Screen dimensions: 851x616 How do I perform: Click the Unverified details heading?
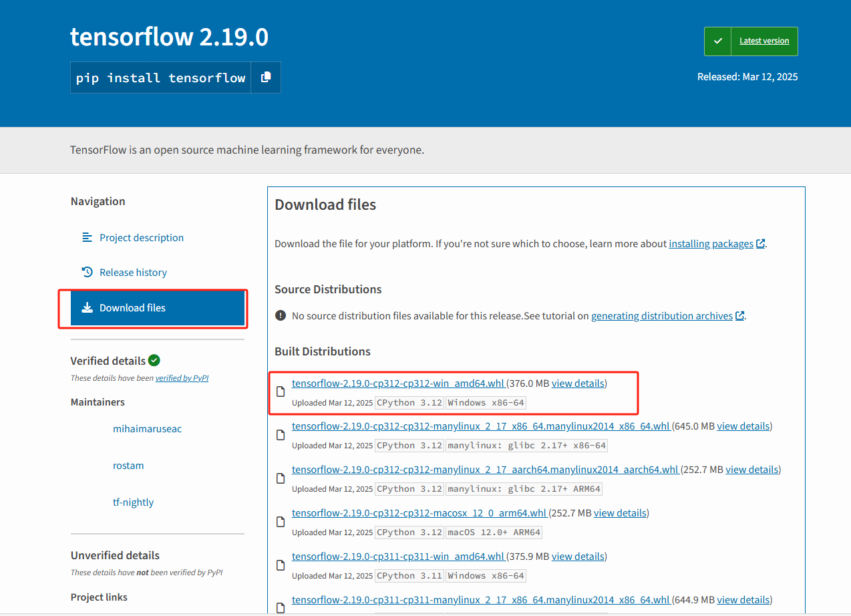(115, 555)
